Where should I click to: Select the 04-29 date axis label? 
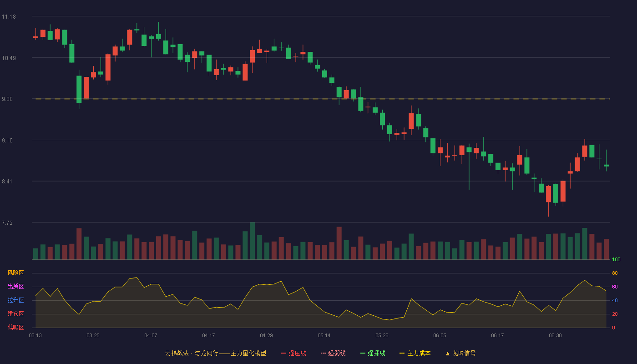[266, 335]
